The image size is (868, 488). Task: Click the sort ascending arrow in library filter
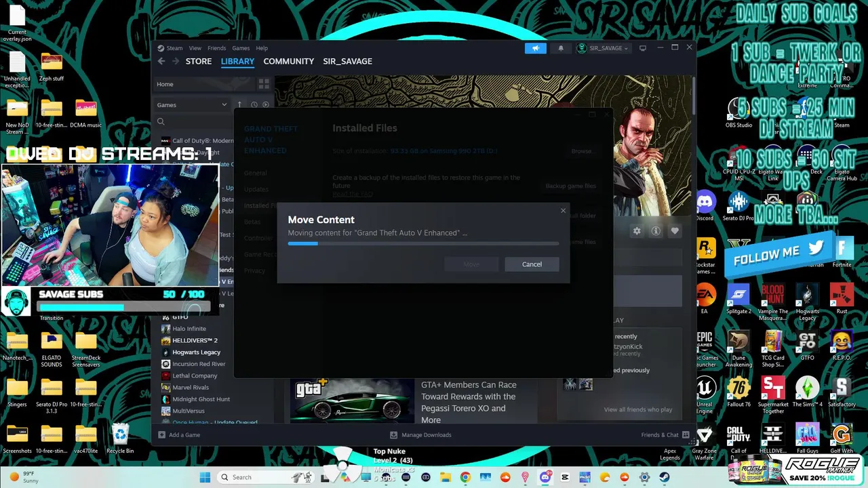[239, 105]
